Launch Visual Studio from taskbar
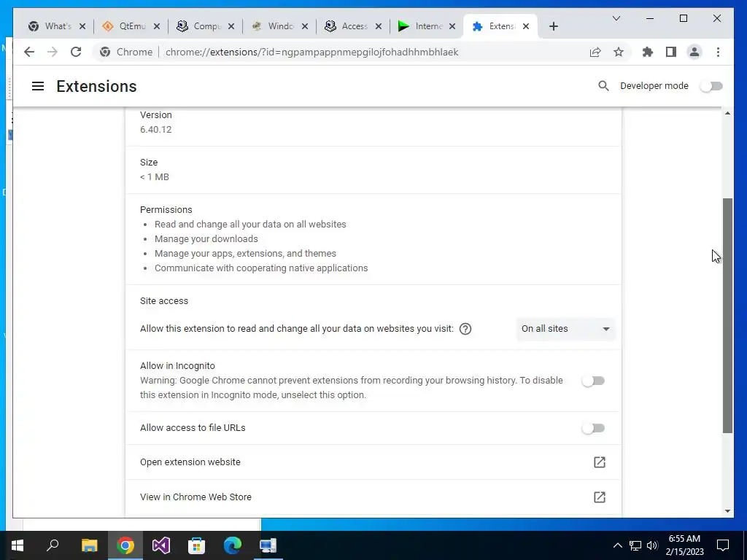The height and width of the screenshot is (560, 747). coord(161,545)
